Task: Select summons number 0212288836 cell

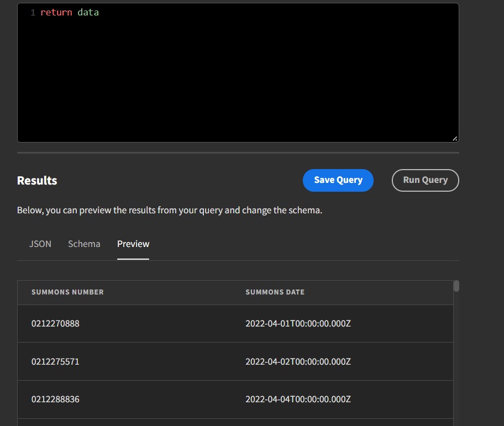Action: (x=55, y=399)
